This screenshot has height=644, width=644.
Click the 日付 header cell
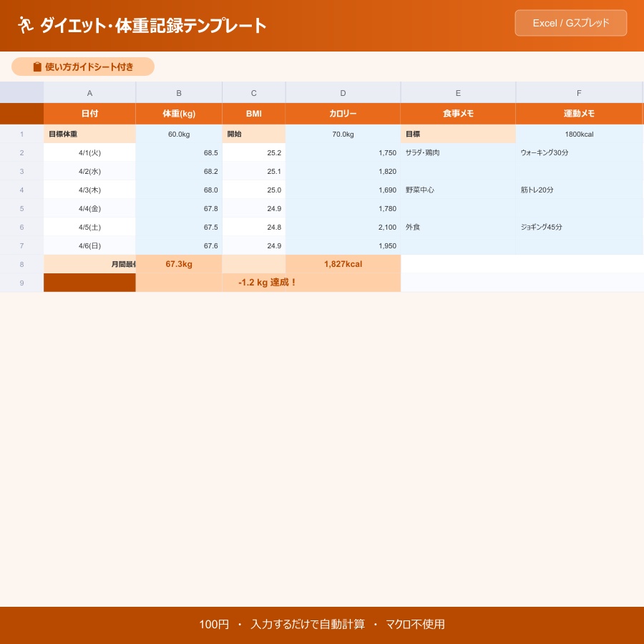click(89, 113)
